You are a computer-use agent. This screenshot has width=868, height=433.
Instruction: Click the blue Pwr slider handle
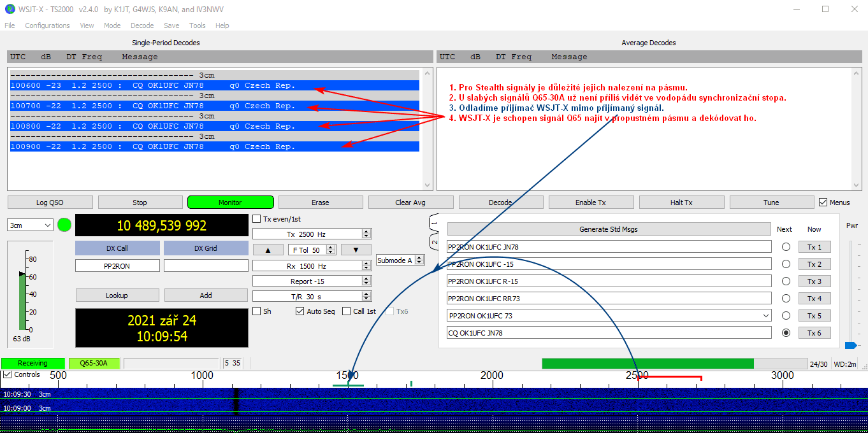[851, 345]
